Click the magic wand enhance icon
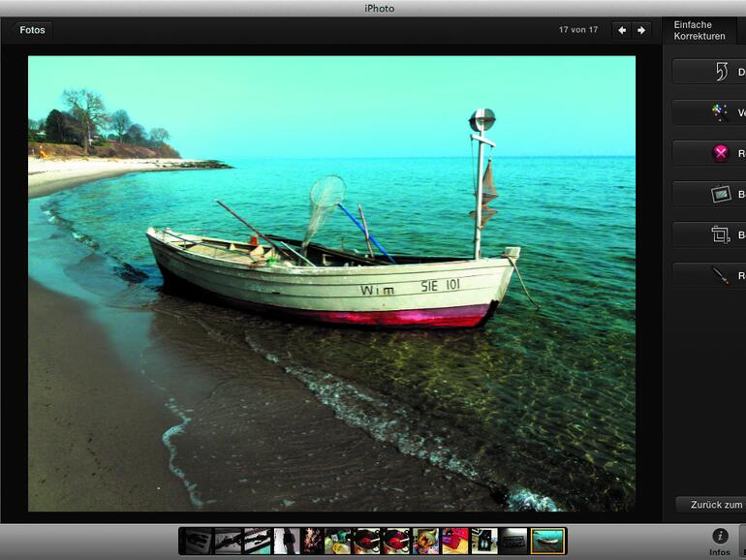The width and height of the screenshot is (746, 560). [x=720, y=112]
